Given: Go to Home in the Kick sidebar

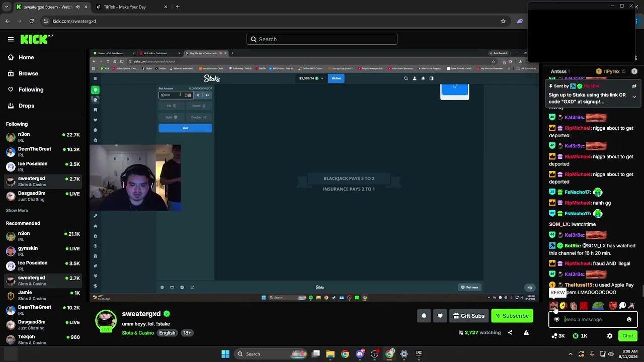Looking at the screenshot, I should click(x=26, y=57).
